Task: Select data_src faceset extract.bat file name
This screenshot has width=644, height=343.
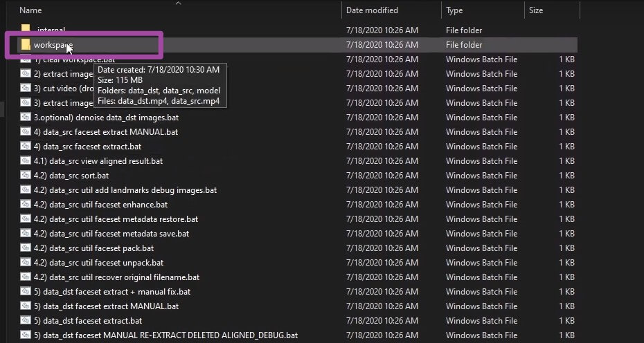Action: click(92, 147)
